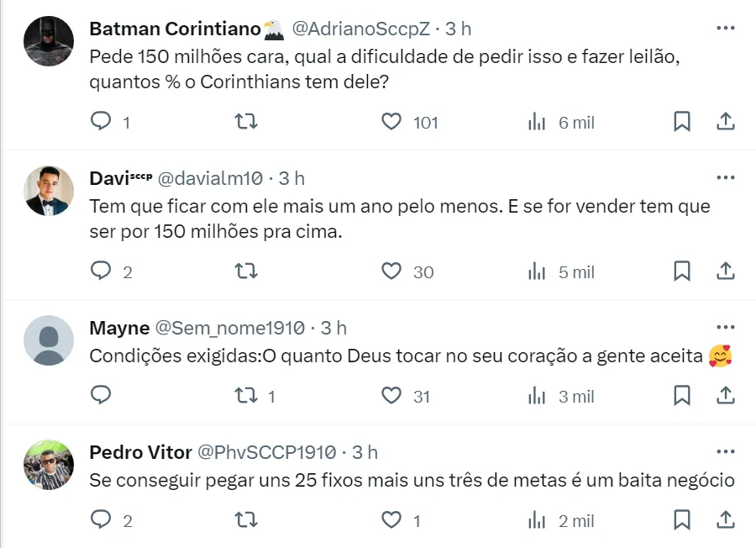Share Batman Corintiano's tweet
Screen dimensions: 756x548
[726, 122]
